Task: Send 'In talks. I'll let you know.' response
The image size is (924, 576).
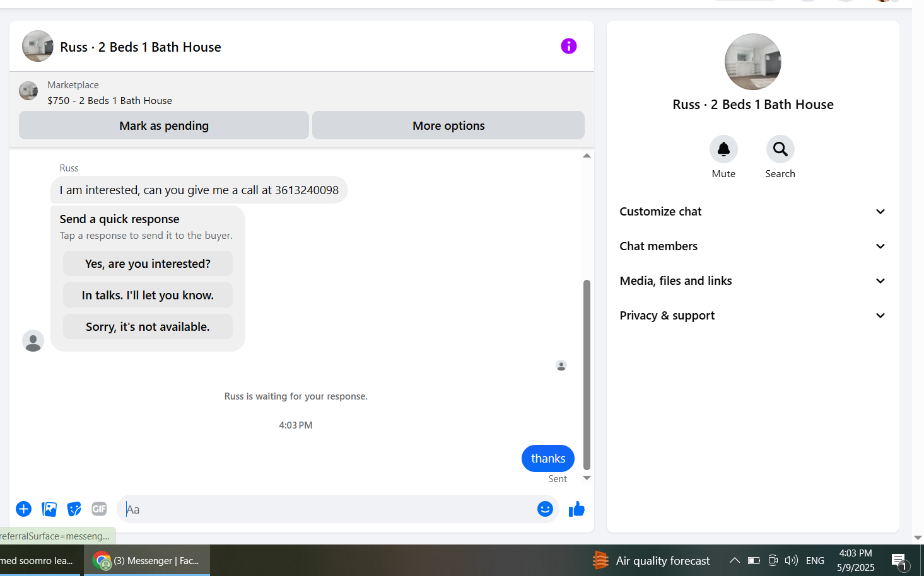Action: click(148, 295)
